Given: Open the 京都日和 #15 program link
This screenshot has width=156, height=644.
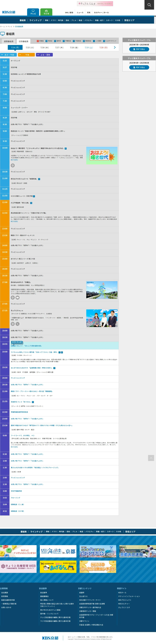Looking at the screenshot, I should pos(21,402).
